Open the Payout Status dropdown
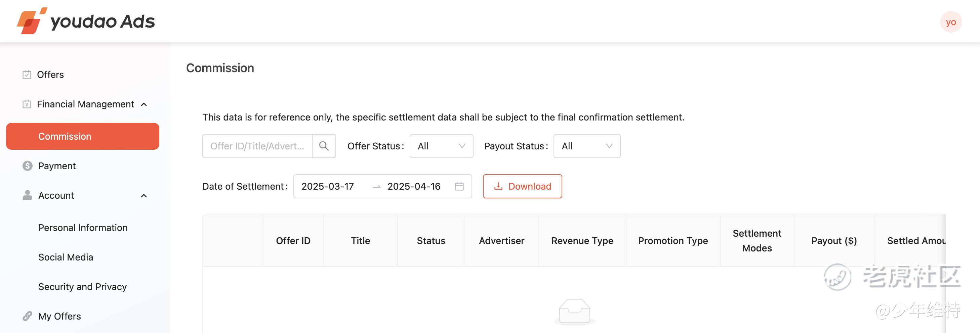Viewport: 980px width, 333px height. (x=587, y=146)
